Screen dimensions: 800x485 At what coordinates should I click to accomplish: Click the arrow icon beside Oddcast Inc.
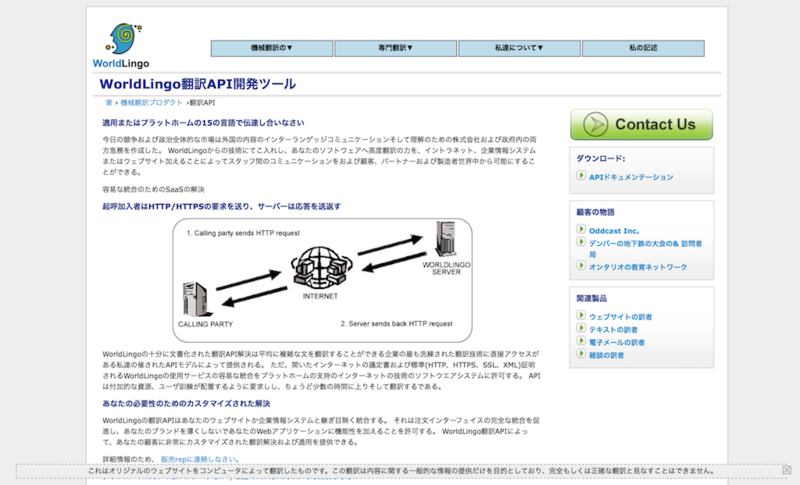tap(581, 229)
